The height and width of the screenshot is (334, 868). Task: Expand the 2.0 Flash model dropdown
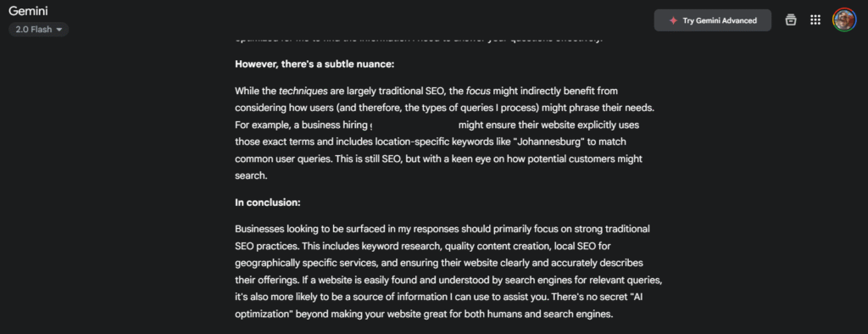point(39,30)
